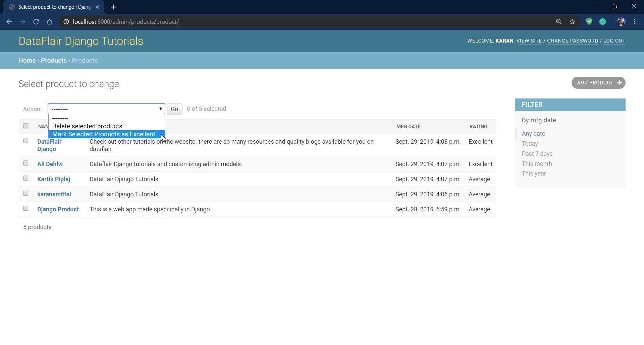
Task: Collapse the Action dropdown
Action: coord(106,109)
